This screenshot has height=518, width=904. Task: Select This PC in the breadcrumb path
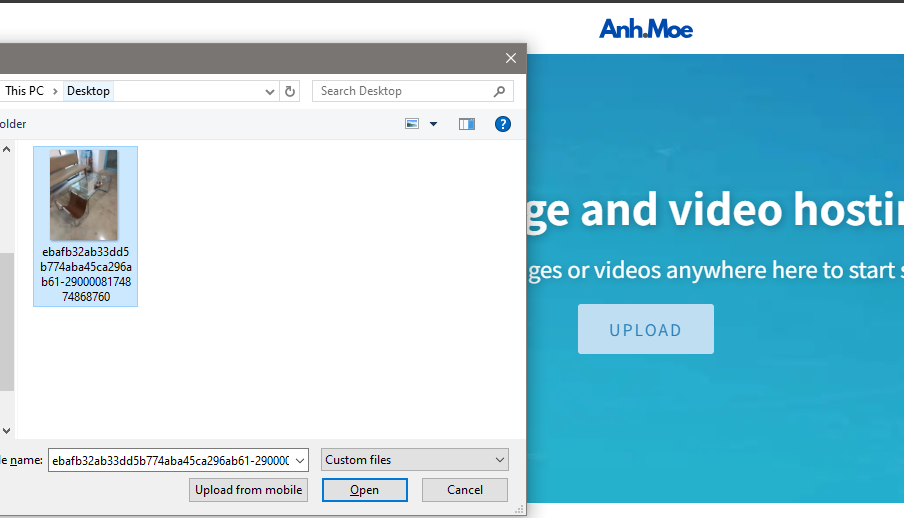pyautogui.click(x=24, y=91)
